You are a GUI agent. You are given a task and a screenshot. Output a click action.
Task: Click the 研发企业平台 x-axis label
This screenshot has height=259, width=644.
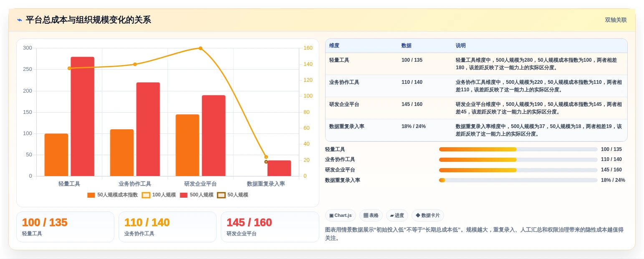tap(200, 184)
